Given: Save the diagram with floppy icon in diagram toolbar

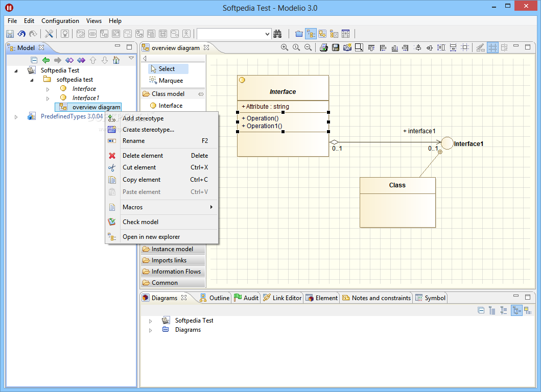Looking at the screenshot, I should pos(335,47).
